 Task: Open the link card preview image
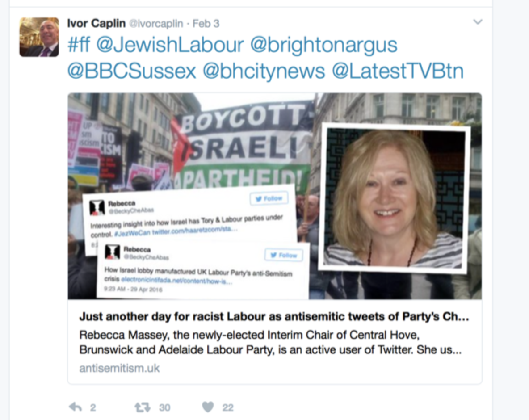point(275,196)
